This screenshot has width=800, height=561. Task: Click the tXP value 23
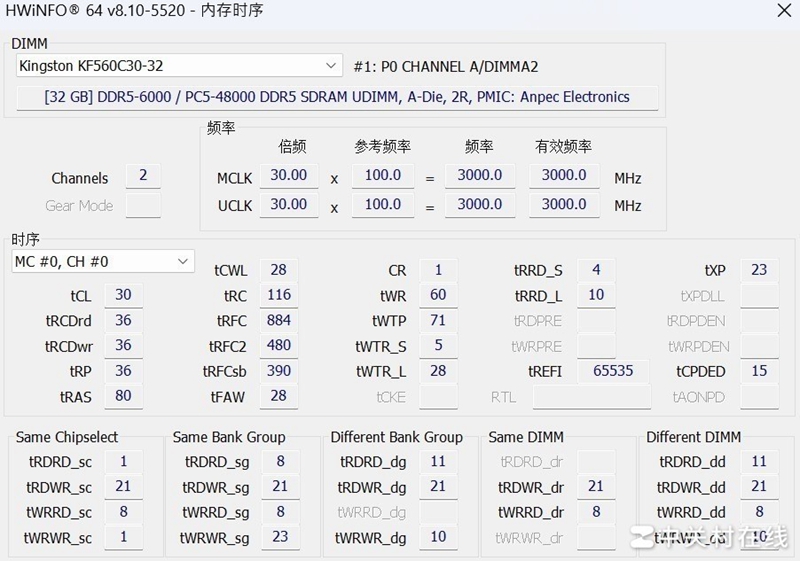pos(759,270)
